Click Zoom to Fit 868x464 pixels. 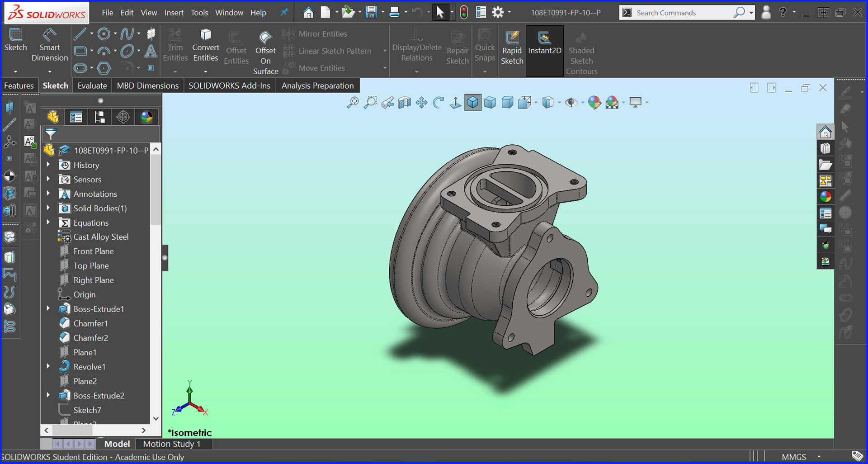click(x=353, y=103)
